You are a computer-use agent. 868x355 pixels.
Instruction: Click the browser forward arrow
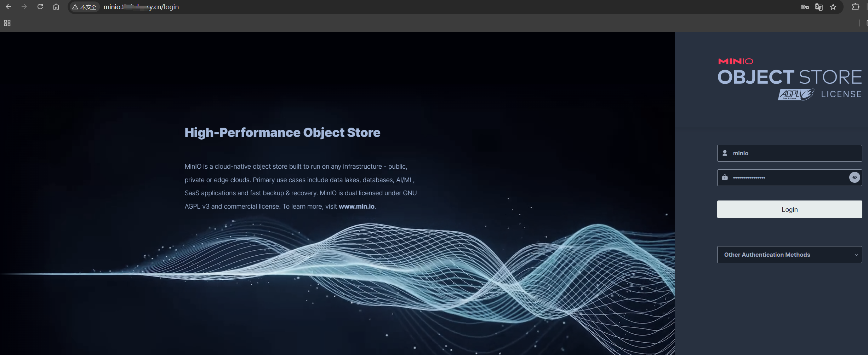pos(24,7)
